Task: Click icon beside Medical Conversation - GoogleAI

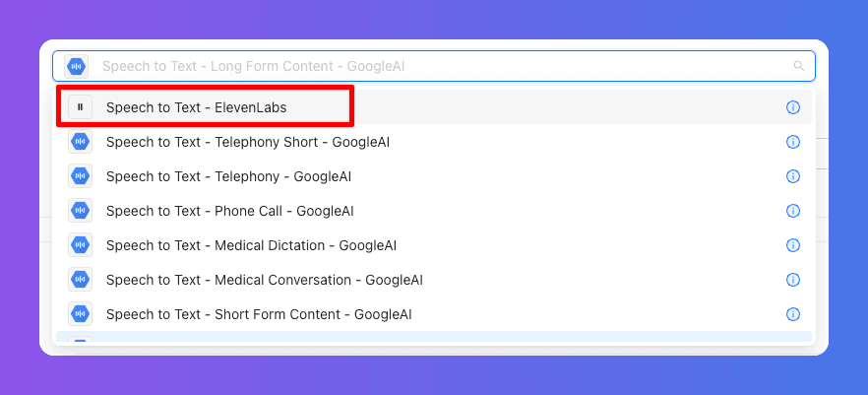Action: pos(81,279)
